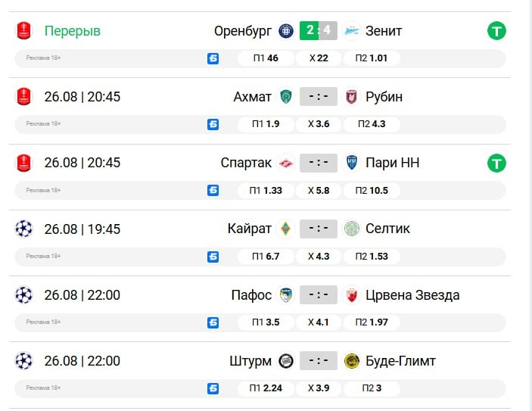
Task: Click the Селтик club crest
Action: coord(351,229)
